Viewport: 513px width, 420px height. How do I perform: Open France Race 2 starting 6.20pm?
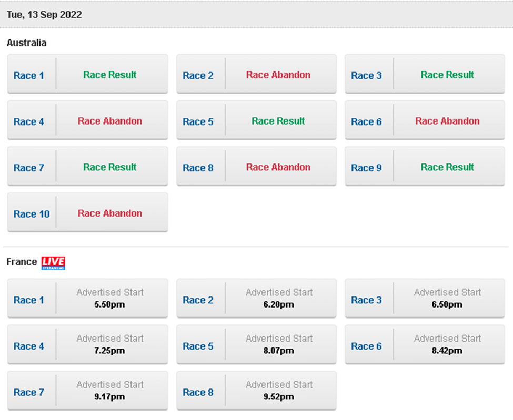(256, 298)
